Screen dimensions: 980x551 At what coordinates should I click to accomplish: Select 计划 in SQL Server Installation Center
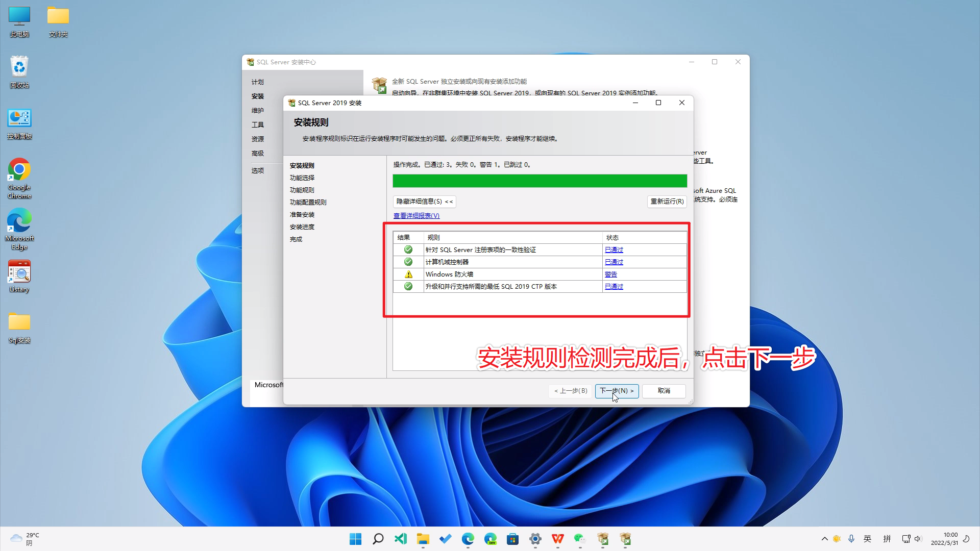click(x=257, y=82)
